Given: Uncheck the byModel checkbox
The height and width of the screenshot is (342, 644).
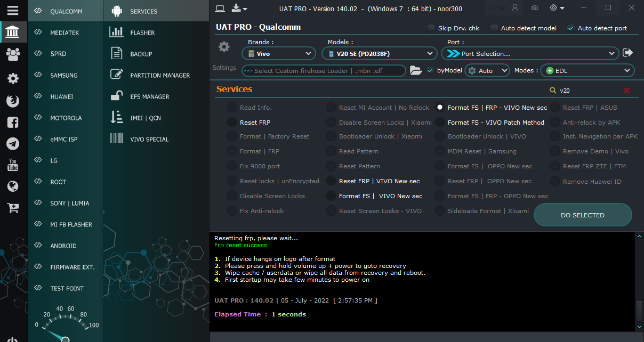Looking at the screenshot, I should click(x=430, y=70).
